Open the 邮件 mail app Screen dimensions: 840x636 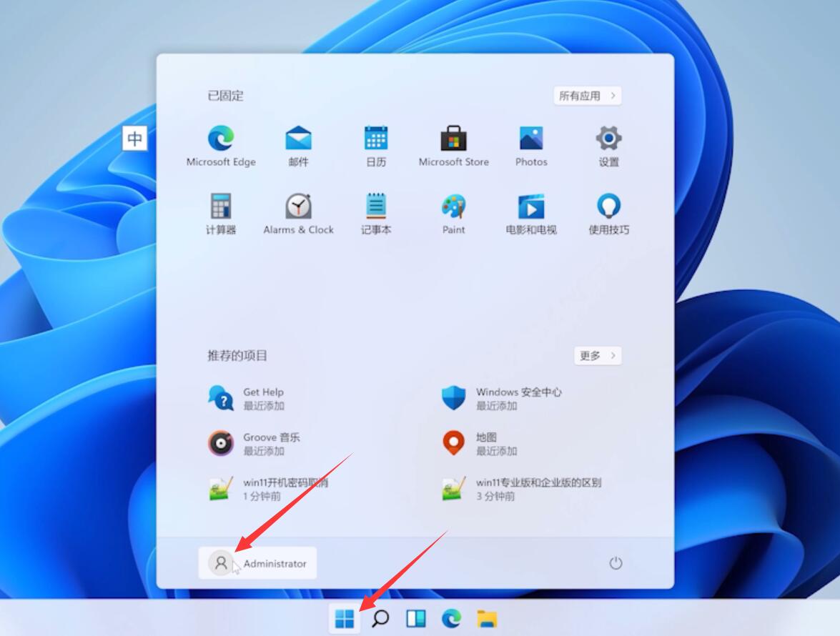pyautogui.click(x=298, y=146)
